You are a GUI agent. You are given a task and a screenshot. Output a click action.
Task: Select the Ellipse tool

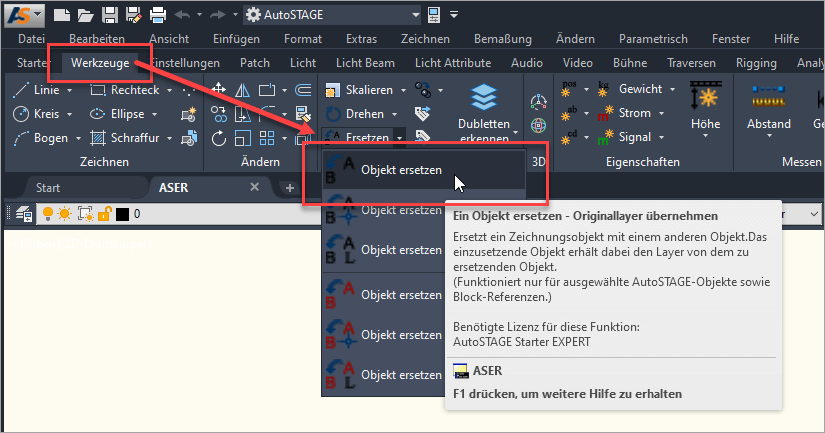click(x=118, y=114)
